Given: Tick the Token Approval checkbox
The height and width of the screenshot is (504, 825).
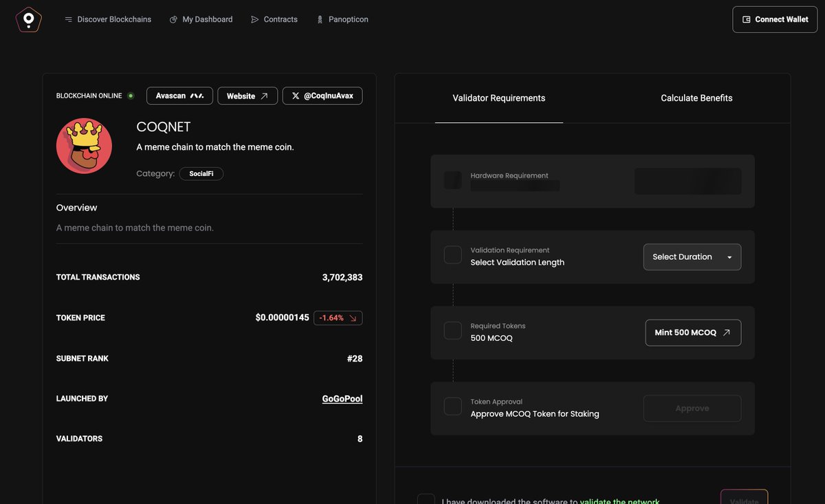Looking at the screenshot, I should click(453, 406).
